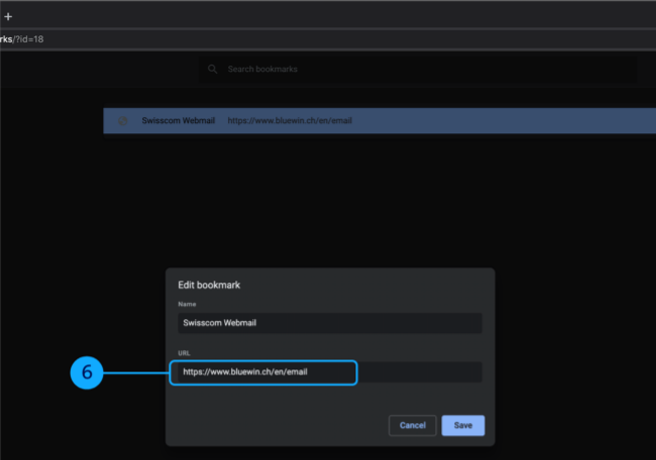Image resolution: width=656 pixels, height=460 pixels.
Task: Click the magnifier icon in the bookmarks search
Action: [x=212, y=69]
